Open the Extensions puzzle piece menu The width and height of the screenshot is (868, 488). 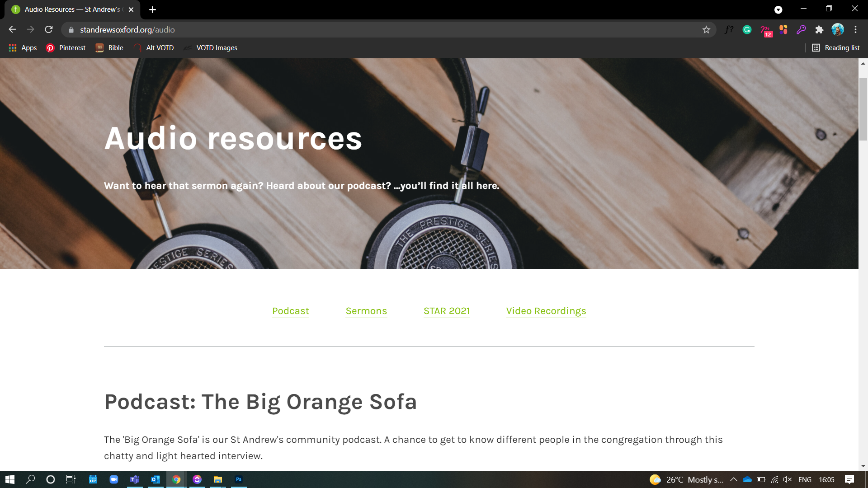819,30
